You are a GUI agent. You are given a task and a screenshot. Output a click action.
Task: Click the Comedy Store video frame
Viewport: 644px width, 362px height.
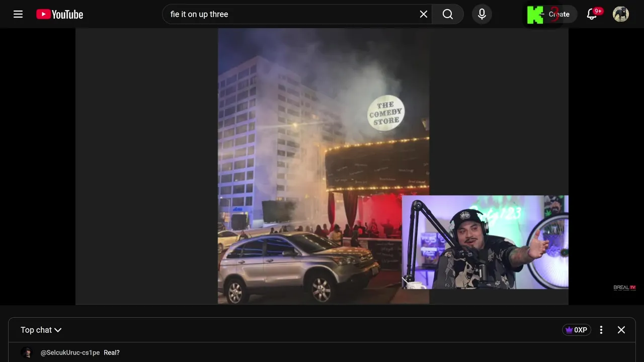tap(322, 166)
